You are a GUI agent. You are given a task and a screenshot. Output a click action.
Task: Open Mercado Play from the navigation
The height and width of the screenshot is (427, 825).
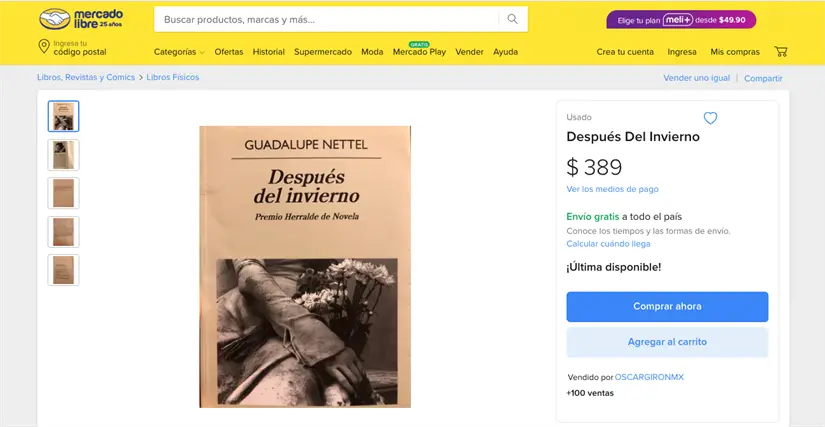(x=419, y=52)
